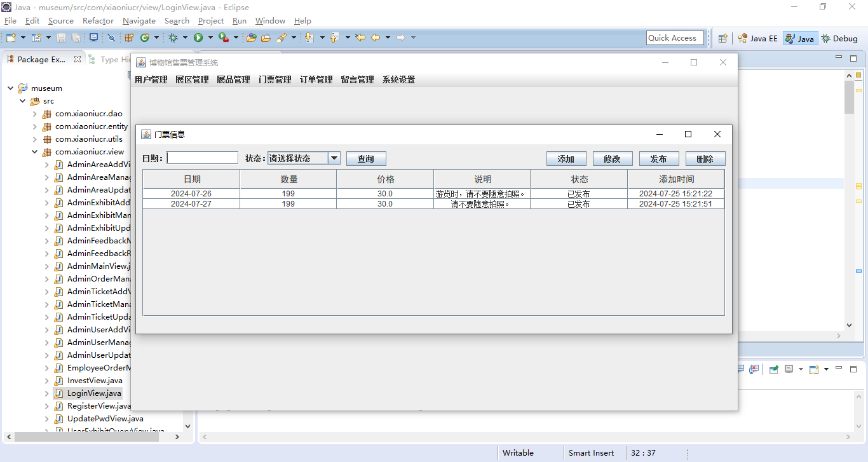Click the New Java Package icon
This screenshot has height=462, width=868.
[129, 38]
